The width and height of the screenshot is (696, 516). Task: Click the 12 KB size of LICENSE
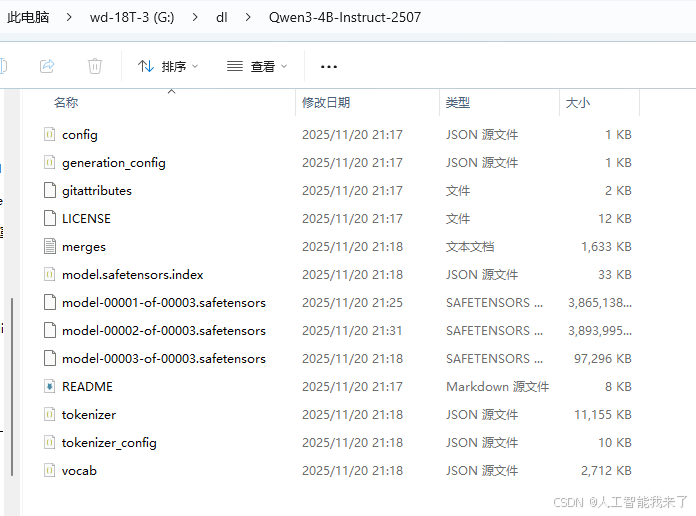pyautogui.click(x=614, y=218)
